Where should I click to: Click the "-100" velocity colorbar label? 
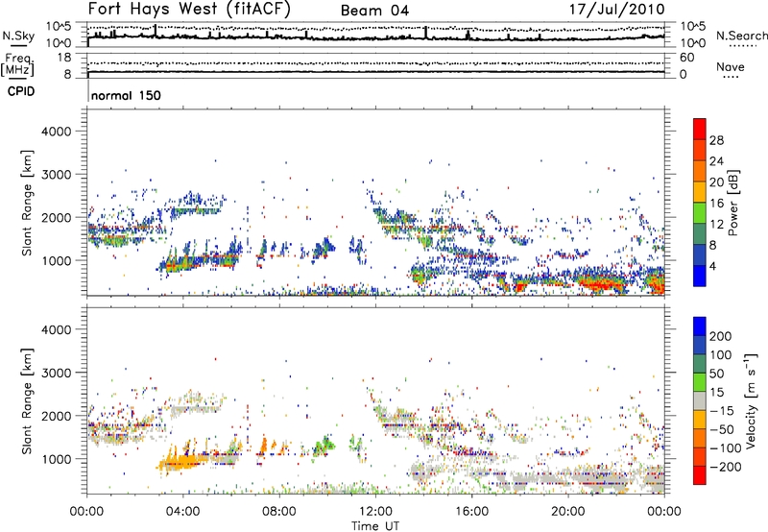coord(726,448)
